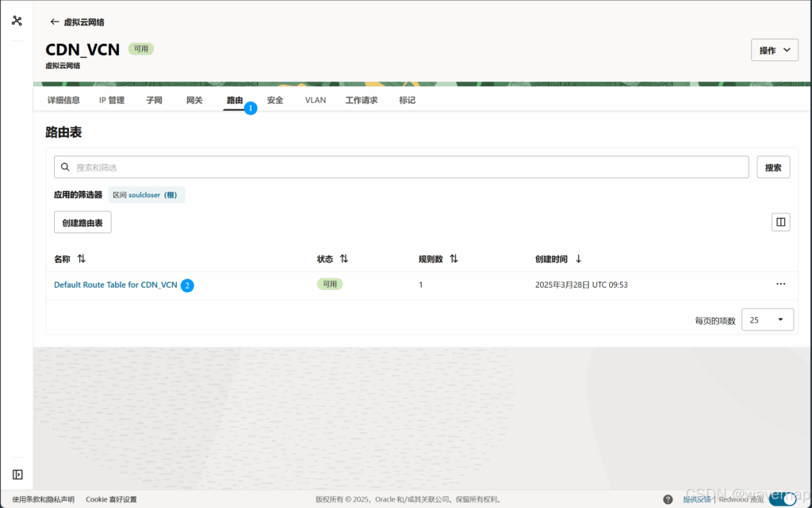Expand the bottom sidebar panel toggle icon

pyautogui.click(x=17, y=475)
